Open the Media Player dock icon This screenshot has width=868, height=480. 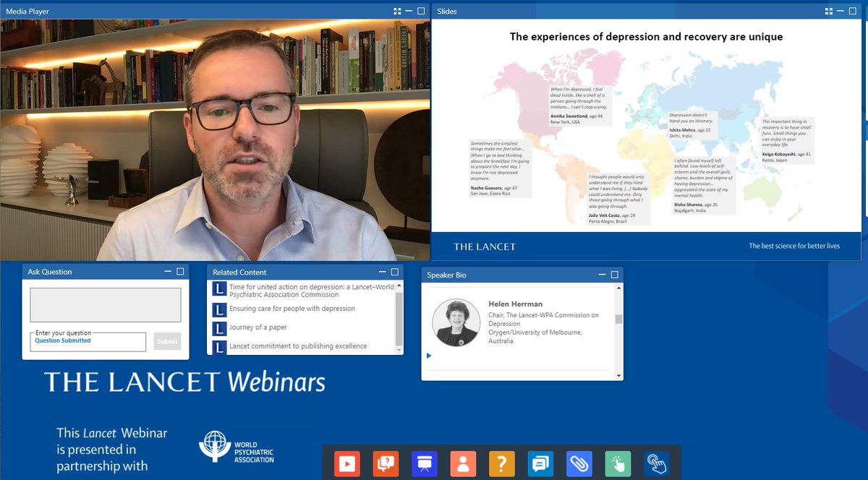pyautogui.click(x=346, y=463)
